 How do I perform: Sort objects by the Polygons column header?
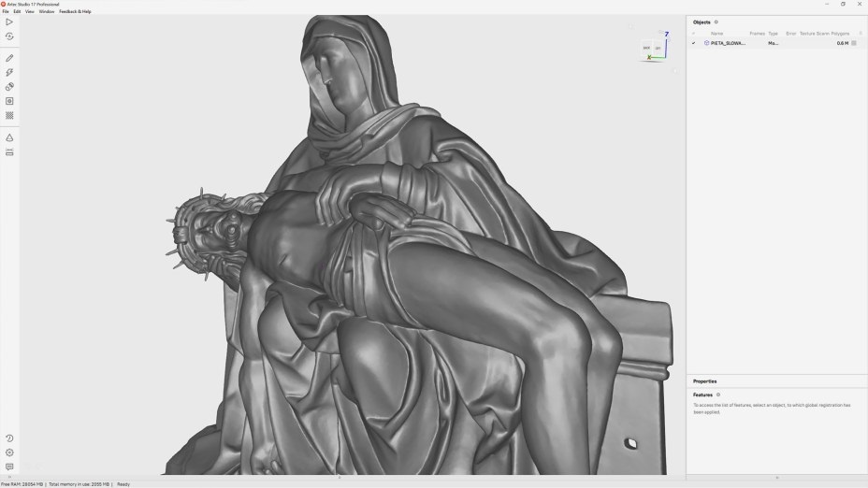[840, 33]
